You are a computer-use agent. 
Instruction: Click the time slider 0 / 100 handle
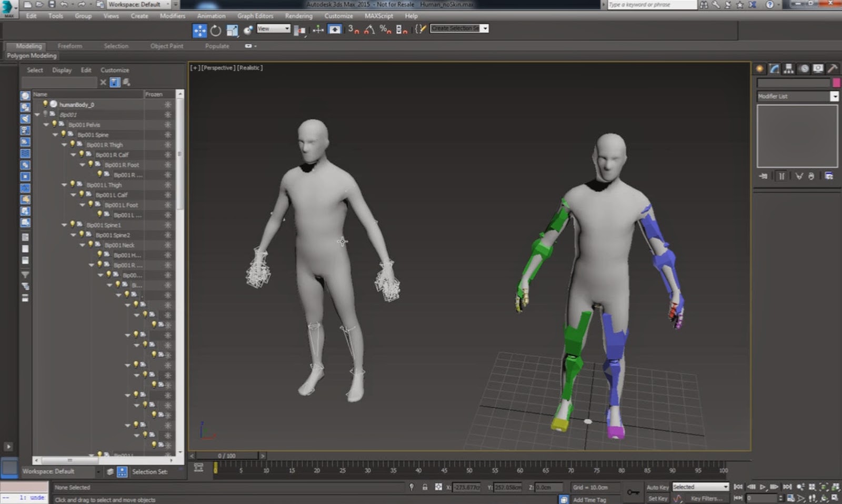pyautogui.click(x=227, y=456)
